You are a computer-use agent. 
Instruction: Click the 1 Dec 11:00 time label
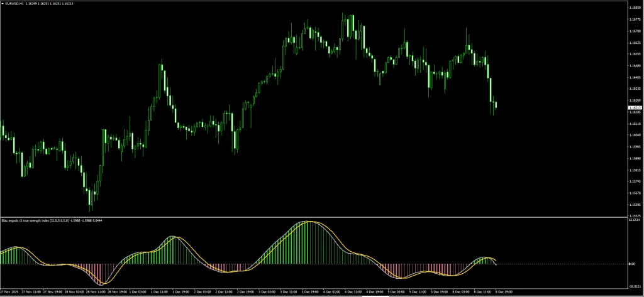point(158,292)
